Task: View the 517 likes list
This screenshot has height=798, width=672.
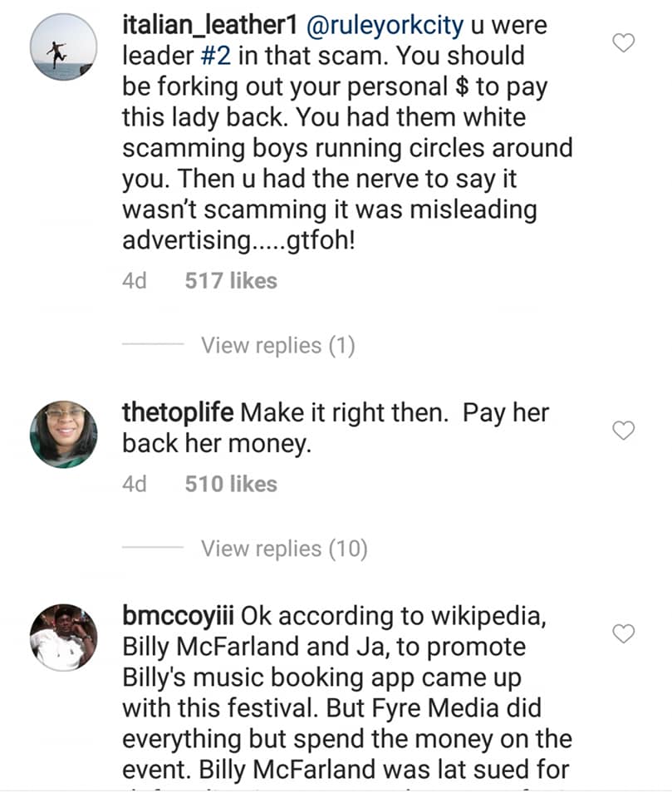Action: pyautogui.click(x=230, y=281)
